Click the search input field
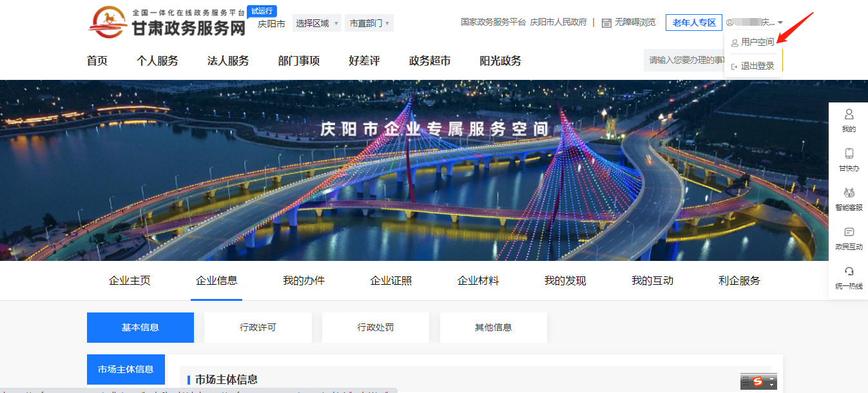This screenshot has width=868, height=393. point(683,60)
